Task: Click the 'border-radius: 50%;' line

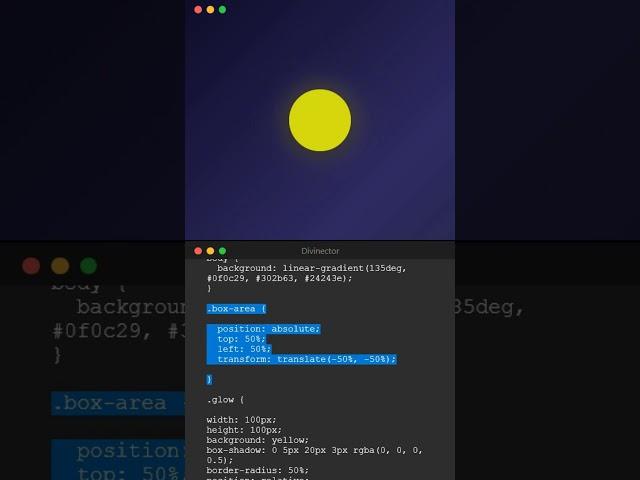Action: tap(258, 470)
